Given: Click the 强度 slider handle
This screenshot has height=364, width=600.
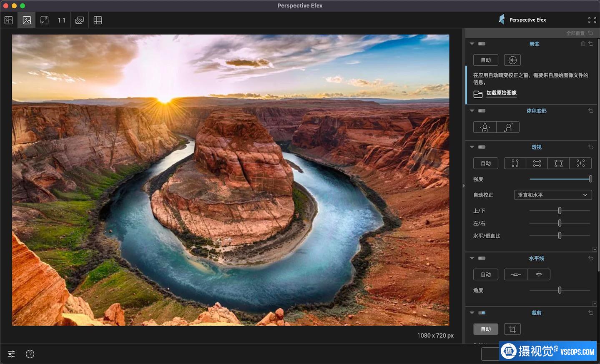Looking at the screenshot, I should point(590,179).
